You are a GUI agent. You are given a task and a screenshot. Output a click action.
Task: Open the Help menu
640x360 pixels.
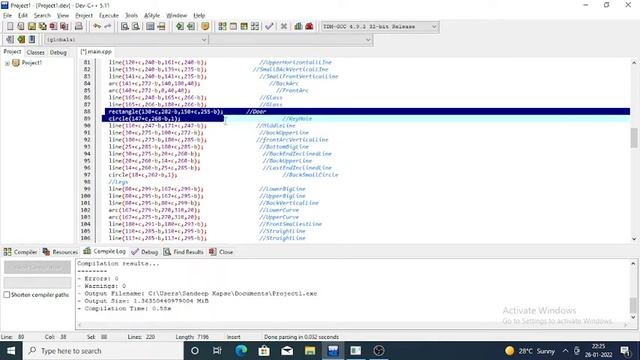point(199,16)
